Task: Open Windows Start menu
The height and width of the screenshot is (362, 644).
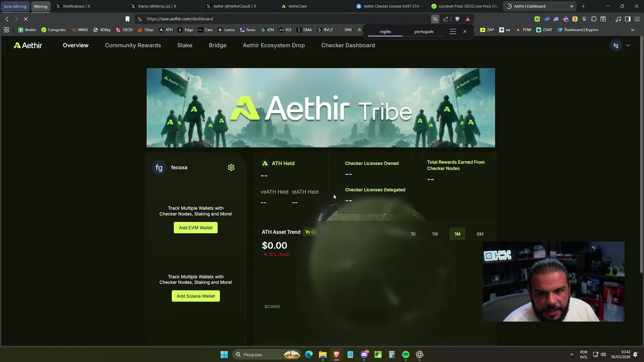Action: (x=224, y=354)
